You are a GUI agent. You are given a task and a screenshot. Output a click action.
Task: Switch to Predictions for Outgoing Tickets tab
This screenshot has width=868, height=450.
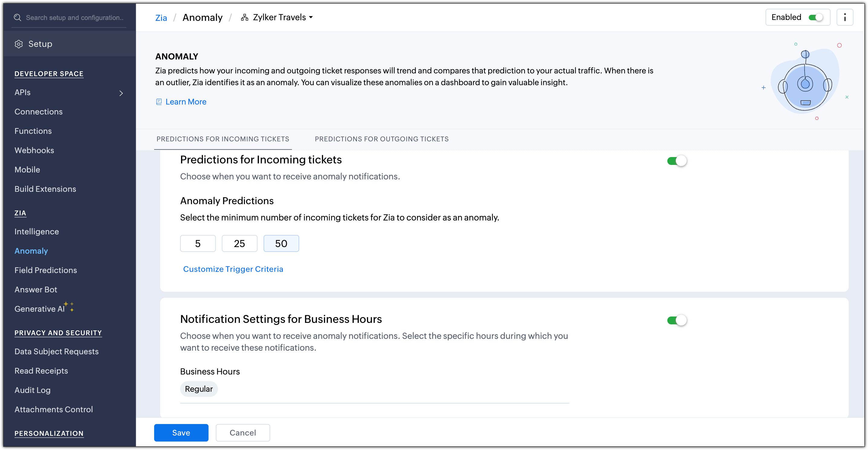[381, 139]
